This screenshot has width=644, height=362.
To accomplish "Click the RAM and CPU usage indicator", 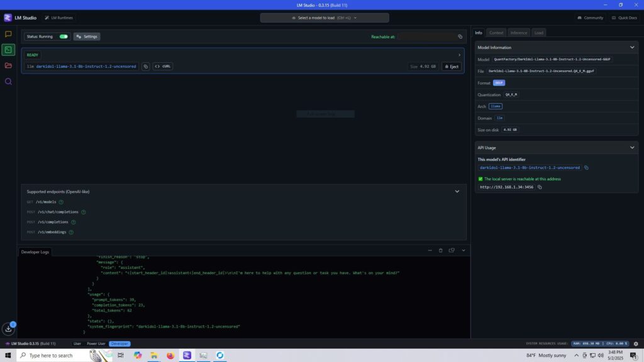I will (601, 344).
